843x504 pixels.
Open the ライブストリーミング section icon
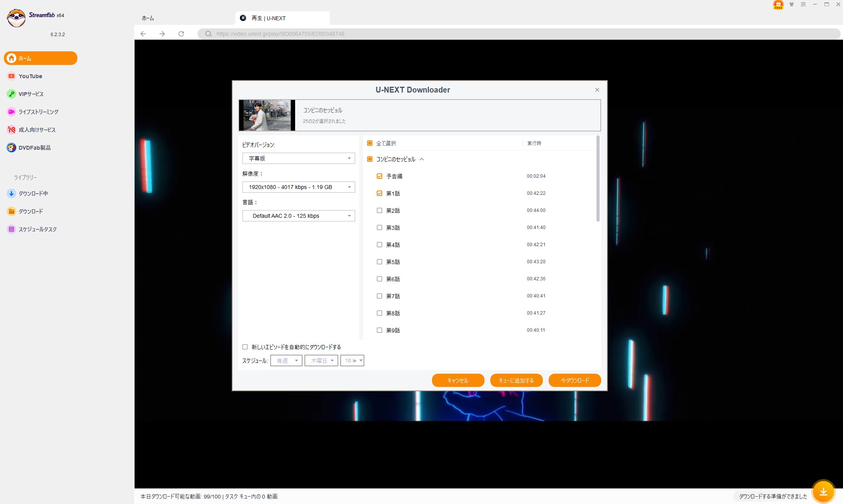pyautogui.click(x=12, y=112)
